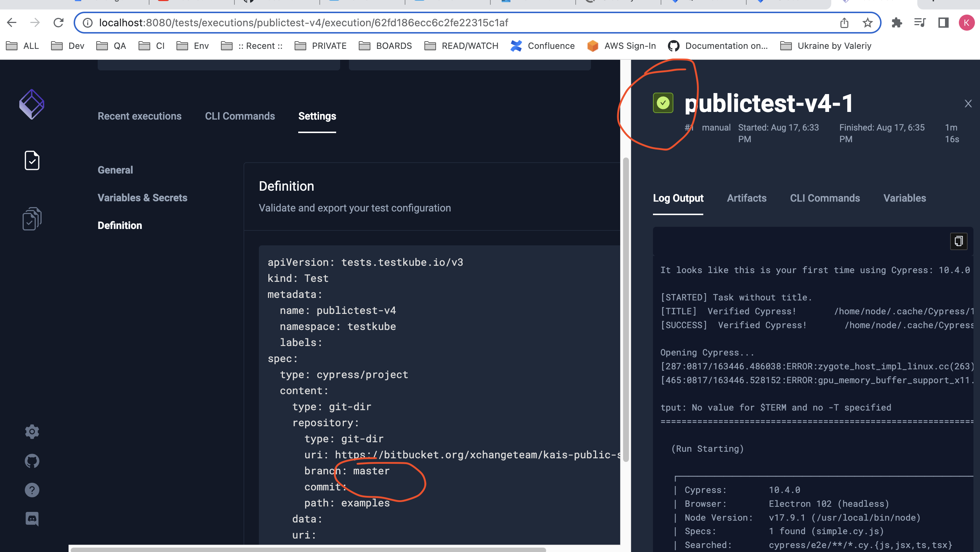Bookmark this page using the star icon
The height and width of the screenshot is (552, 980).
(867, 23)
